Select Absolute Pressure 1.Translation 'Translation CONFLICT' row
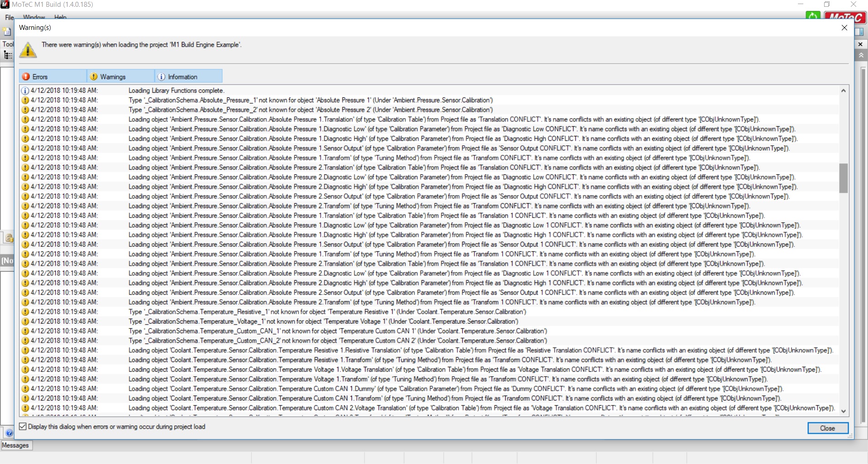868x464 pixels. point(430,120)
